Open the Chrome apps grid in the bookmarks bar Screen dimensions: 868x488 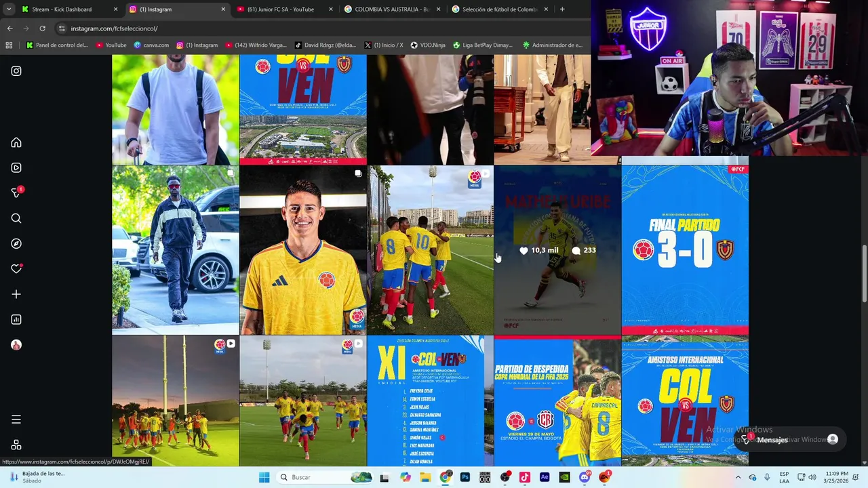[x=9, y=45]
